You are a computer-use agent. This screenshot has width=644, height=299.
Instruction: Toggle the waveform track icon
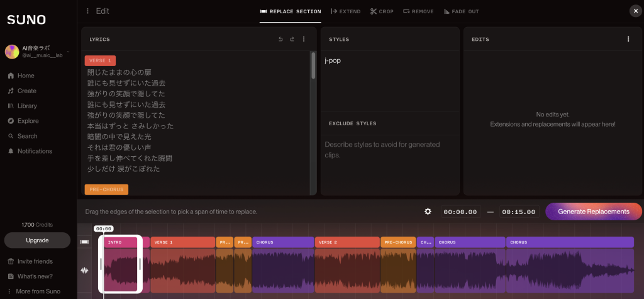(84, 271)
